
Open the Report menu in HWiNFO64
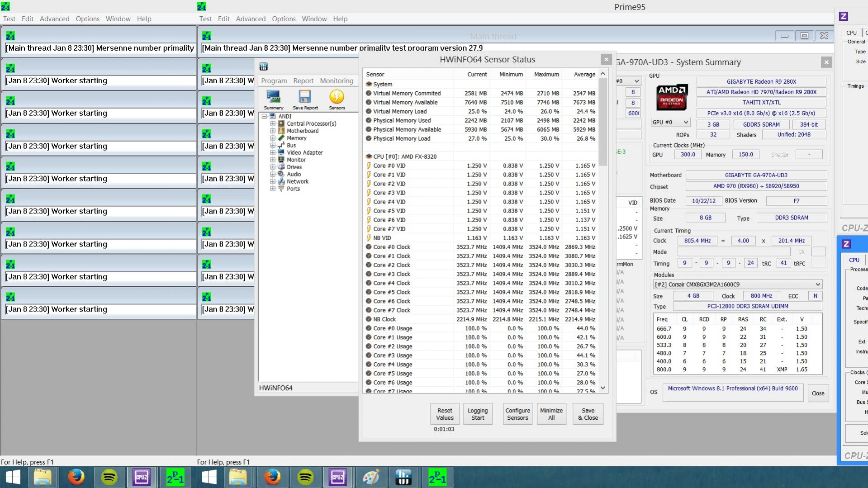[303, 81]
